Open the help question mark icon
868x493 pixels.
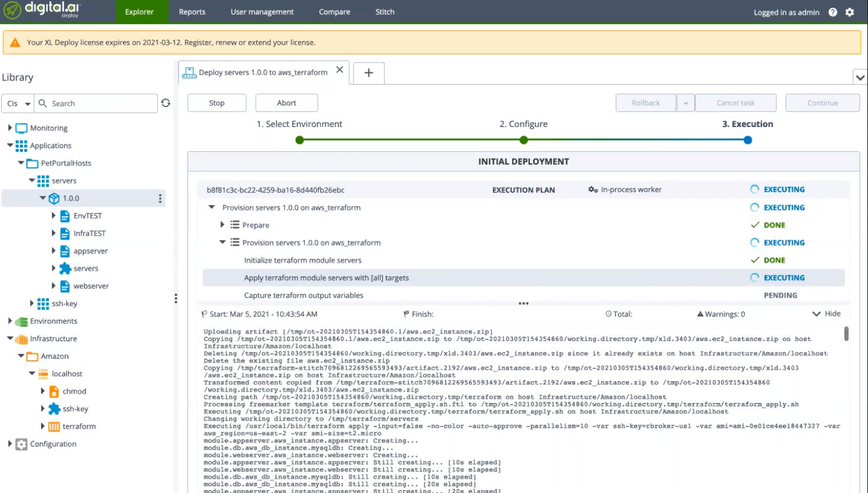click(833, 12)
